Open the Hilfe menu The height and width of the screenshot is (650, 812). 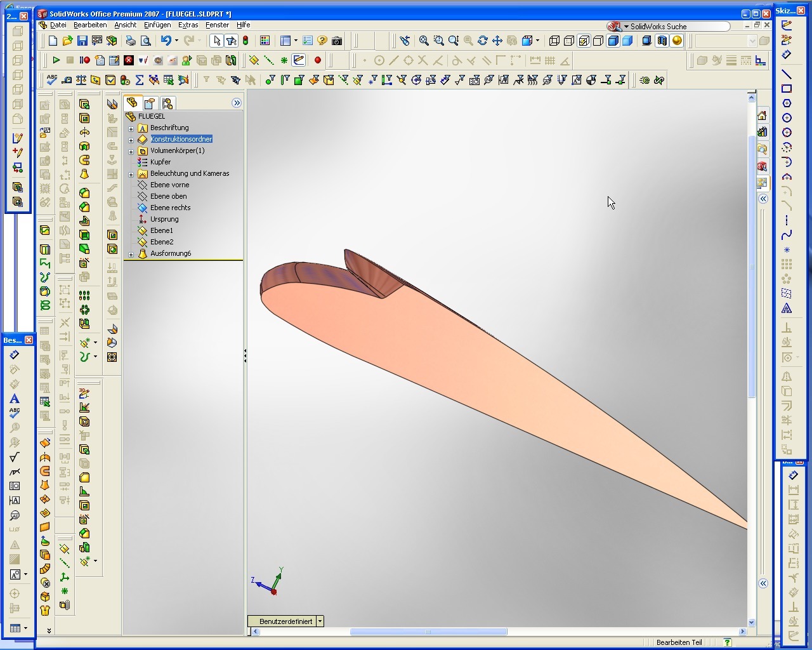click(x=243, y=25)
